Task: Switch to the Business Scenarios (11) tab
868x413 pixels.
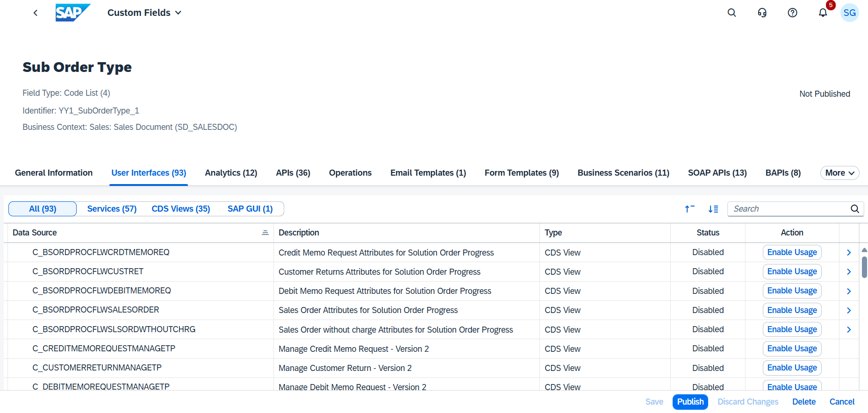Action: pyautogui.click(x=623, y=173)
